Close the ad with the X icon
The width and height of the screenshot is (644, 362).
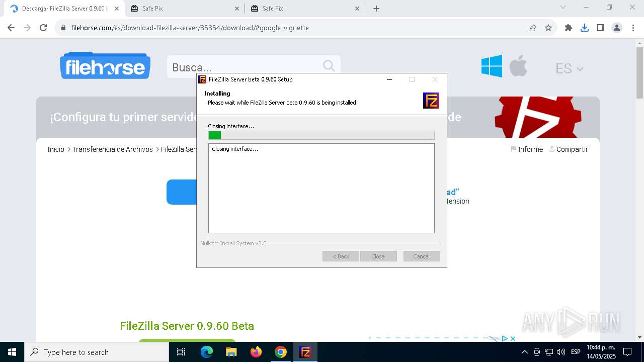tap(513, 338)
